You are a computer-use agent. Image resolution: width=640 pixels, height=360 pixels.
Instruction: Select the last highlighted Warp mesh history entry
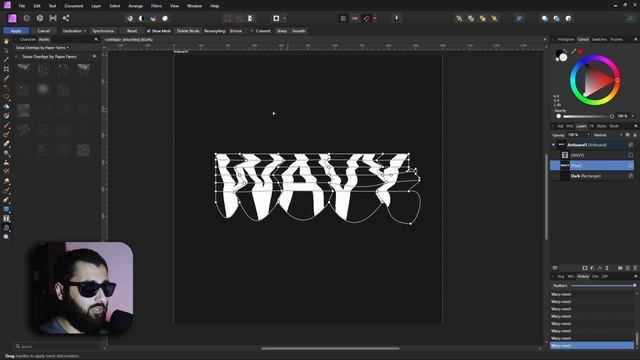[591, 346]
